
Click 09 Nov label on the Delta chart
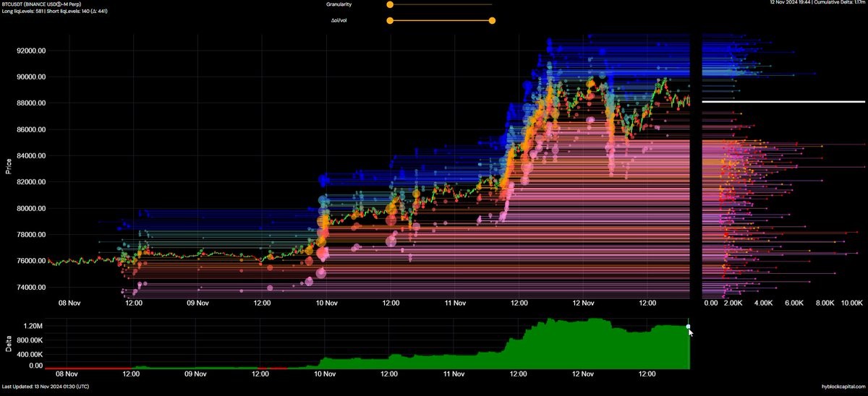pyautogui.click(x=197, y=374)
